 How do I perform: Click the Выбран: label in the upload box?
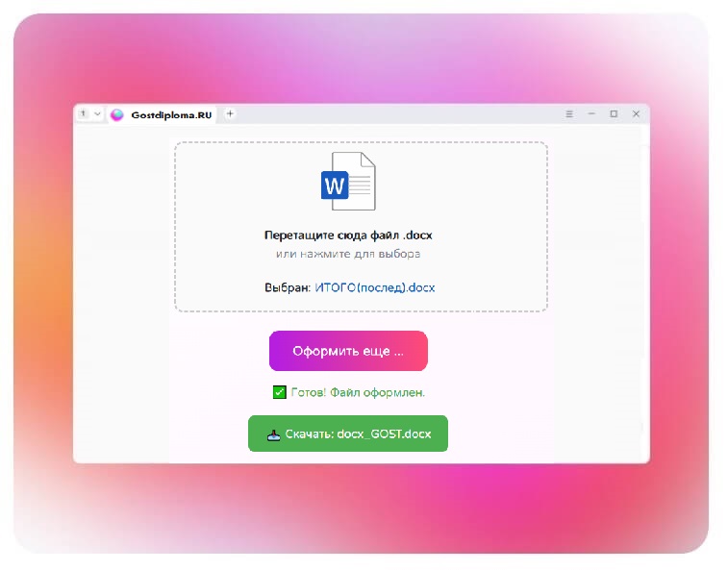[x=288, y=287]
